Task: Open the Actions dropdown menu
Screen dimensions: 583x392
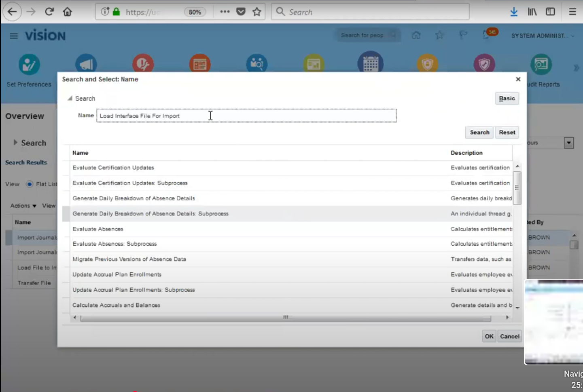Action: 23,206
